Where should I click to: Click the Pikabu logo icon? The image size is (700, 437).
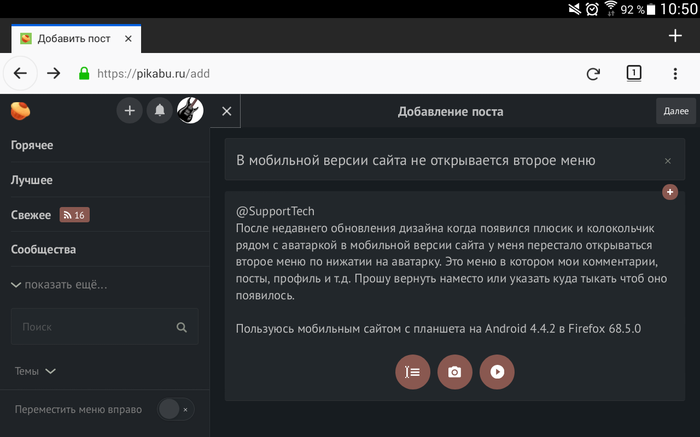tap(21, 111)
